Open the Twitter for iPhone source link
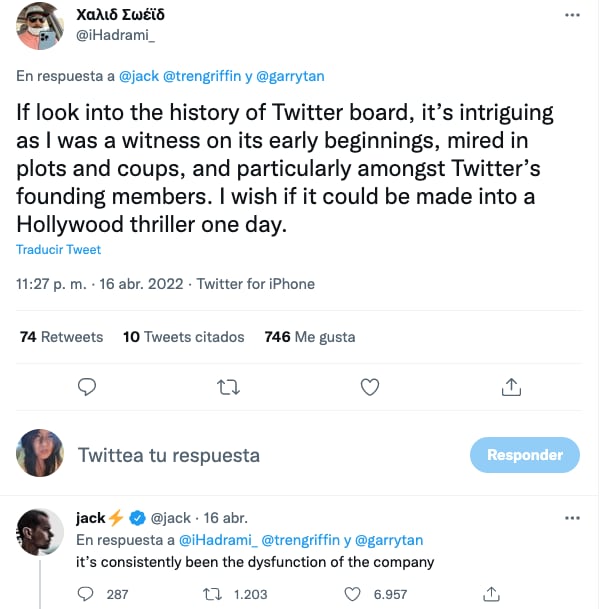 click(x=255, y=284)
